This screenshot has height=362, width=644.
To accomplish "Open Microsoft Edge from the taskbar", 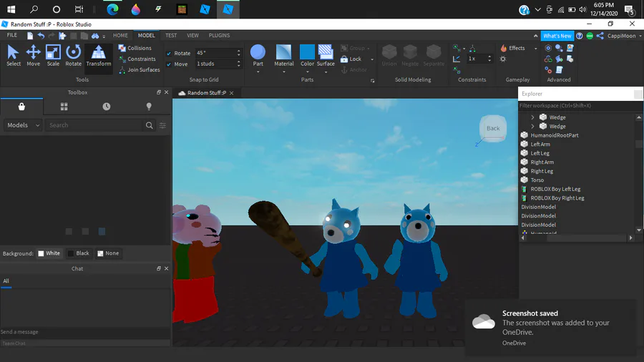I will tap(112, 9).
